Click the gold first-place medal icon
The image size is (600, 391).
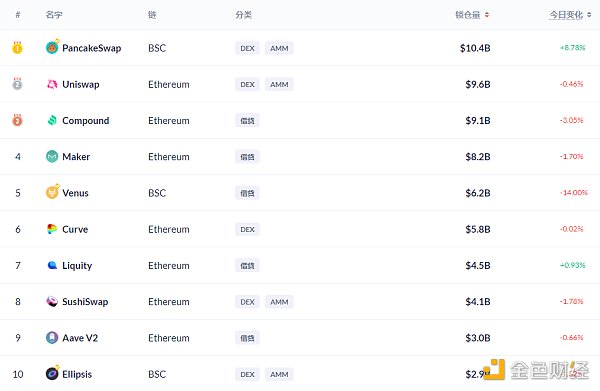point(17,47)
